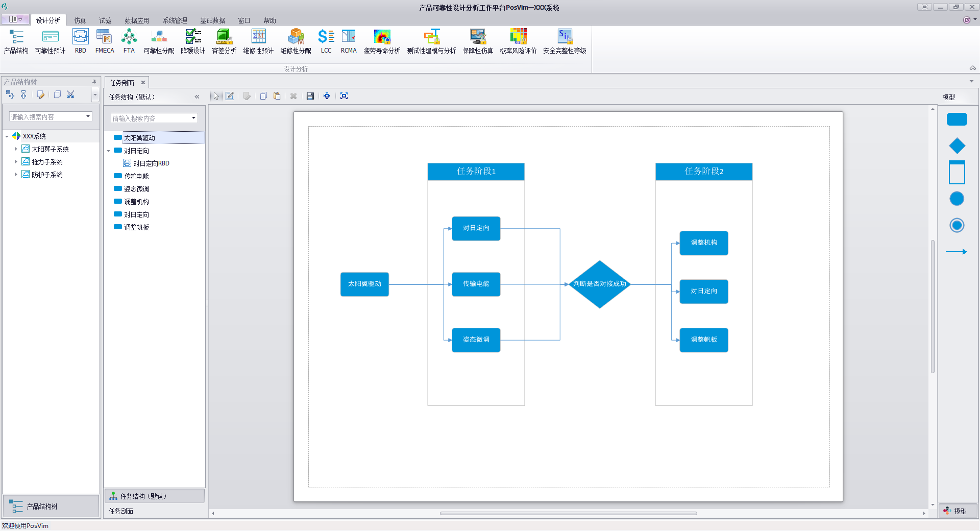Pick the diamond decision shape in 模型 palette
This screenshot has height=531, width=980.
957,146
